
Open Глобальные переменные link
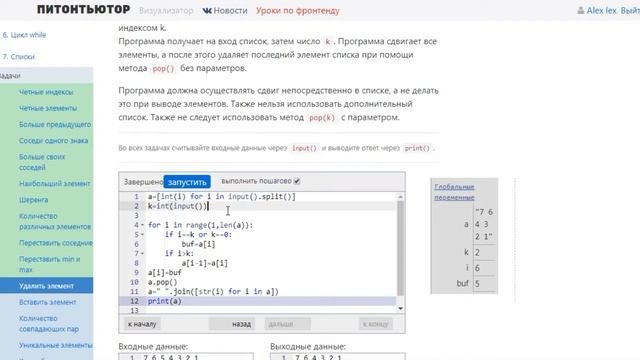(454, 192)
